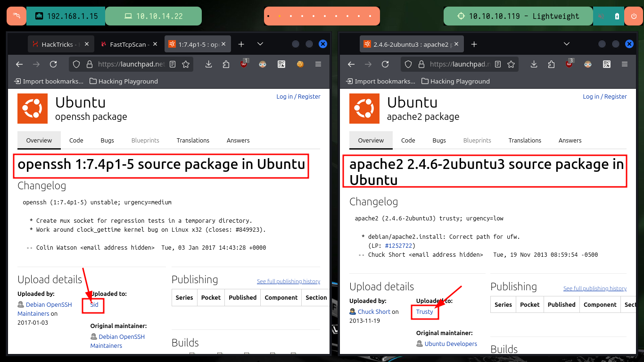
Task: Open uBlock Origin in the openssh window
Action: click(x=244, y=63)
